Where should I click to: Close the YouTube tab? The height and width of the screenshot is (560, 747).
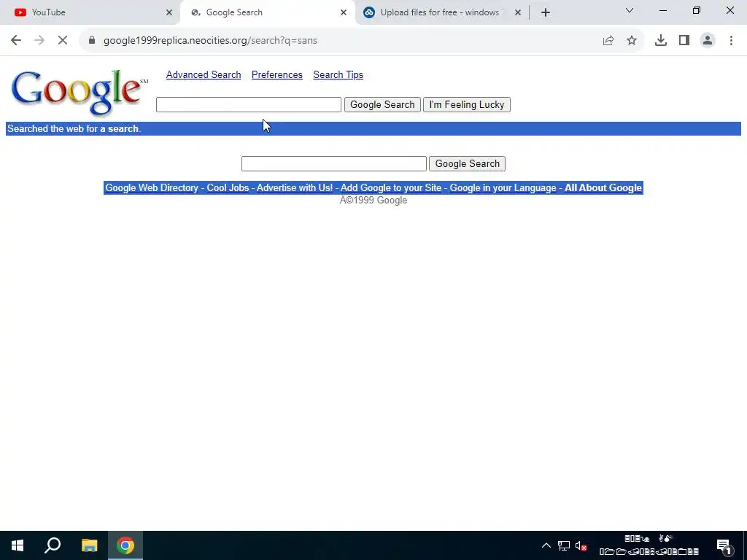coord(169,12)
